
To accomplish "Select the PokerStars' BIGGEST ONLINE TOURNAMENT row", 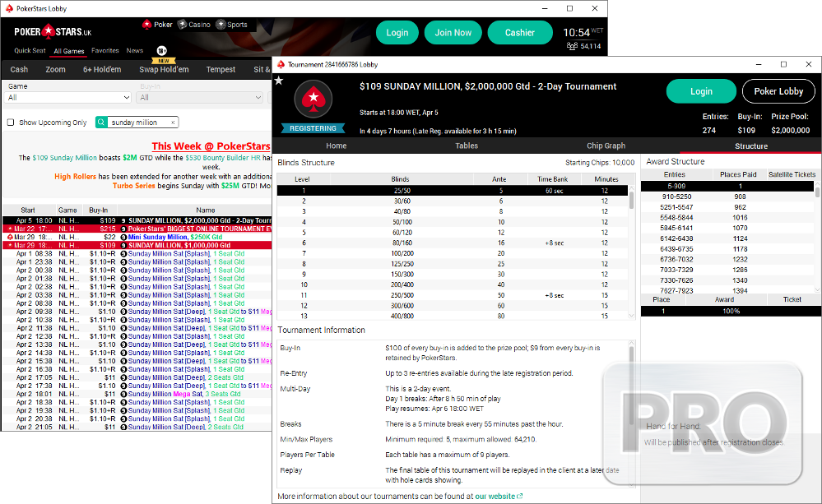I will click(137, 229).
